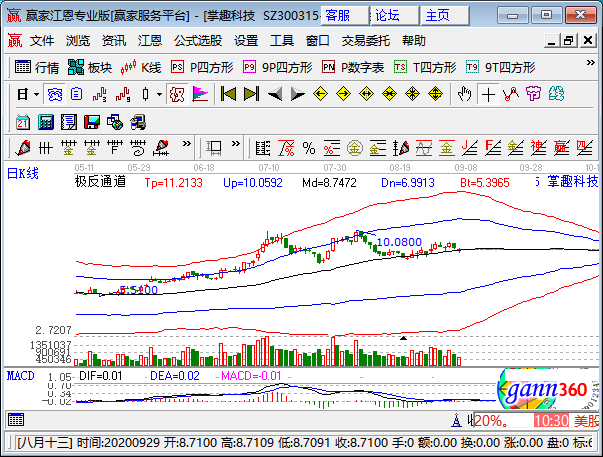This screenshot has width=603, height=457.
Task: Open the 9P四方形 tool
Action: click(277, 67)
